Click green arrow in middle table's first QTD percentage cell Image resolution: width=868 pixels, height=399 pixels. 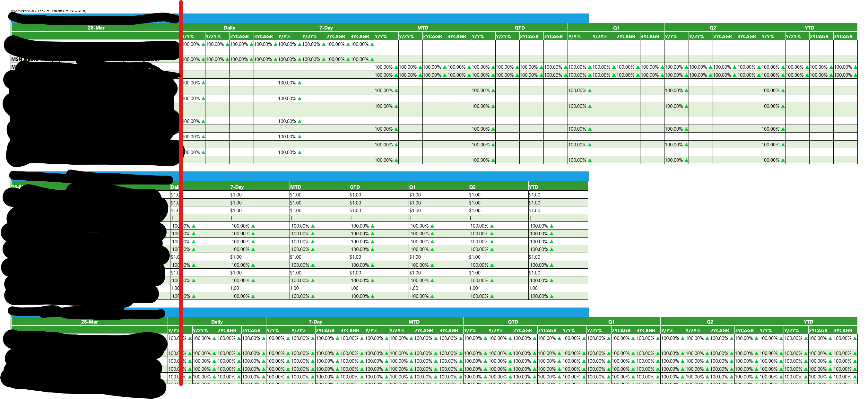(x=372, y=226)
